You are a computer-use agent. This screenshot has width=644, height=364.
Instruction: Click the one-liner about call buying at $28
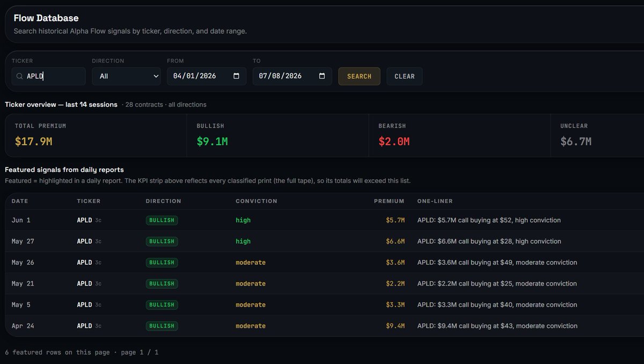click(x=489, y=242)
